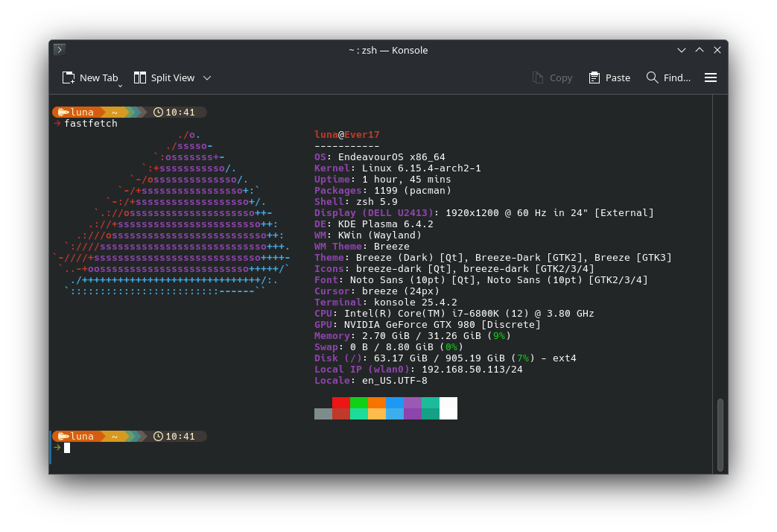This screenshot has width=777, height=532.
Task: Click the "Kernel: Linux 6.15.4-arch2-1" line
Action: click(397, 168)
